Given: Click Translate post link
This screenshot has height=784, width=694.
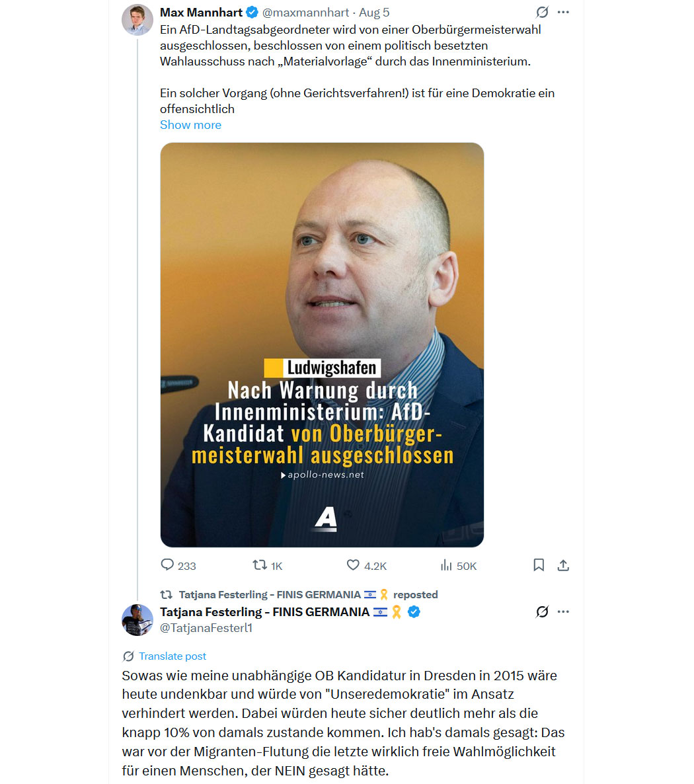Looking at the screenshot, I should 173,656.
